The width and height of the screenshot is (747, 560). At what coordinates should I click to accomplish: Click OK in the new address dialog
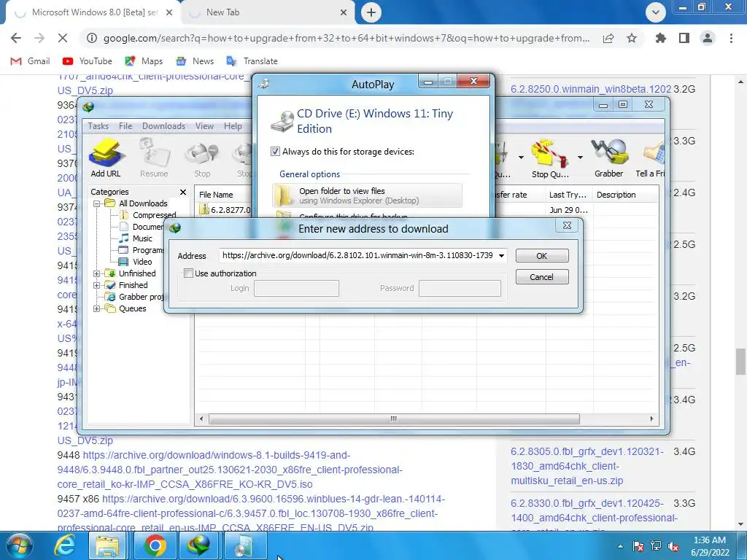(x=542, y=256)
